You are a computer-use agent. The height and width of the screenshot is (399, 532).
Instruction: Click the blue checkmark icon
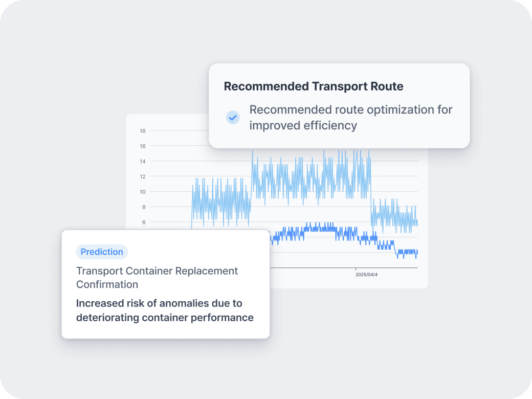point(233,118)
